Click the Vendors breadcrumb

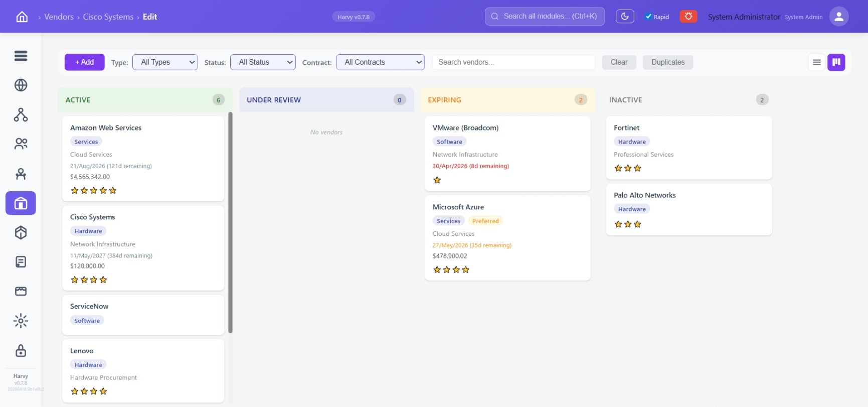pyautogui.click(x=59, y=17)
